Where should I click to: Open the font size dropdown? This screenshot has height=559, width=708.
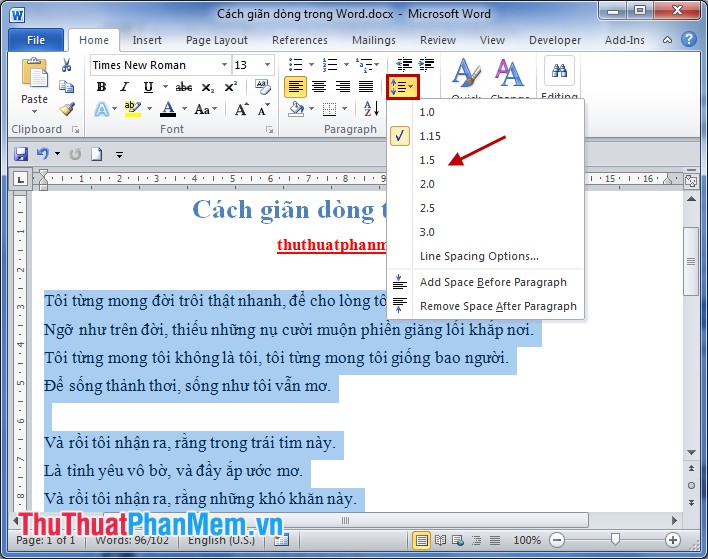coord(267,65)
